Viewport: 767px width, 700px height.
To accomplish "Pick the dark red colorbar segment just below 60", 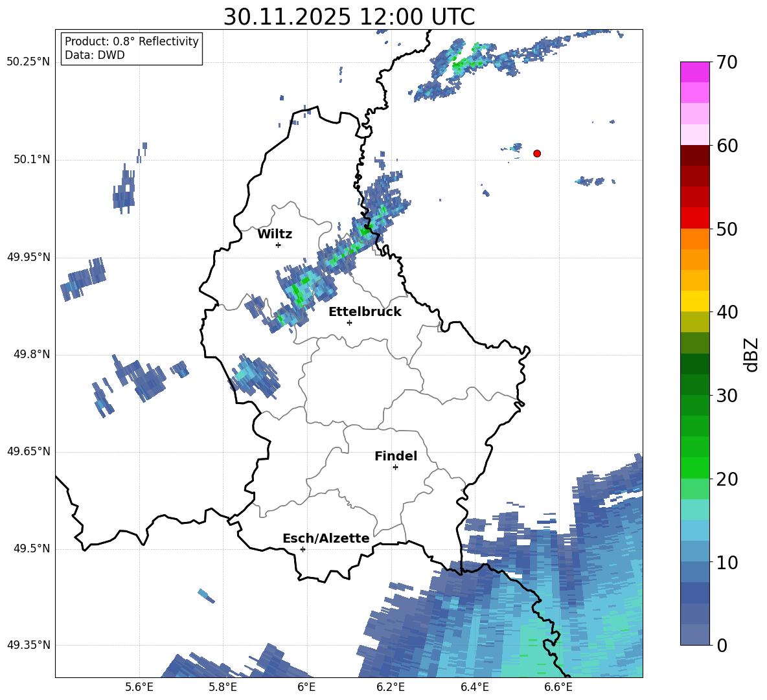I will [x=694, y=155].
